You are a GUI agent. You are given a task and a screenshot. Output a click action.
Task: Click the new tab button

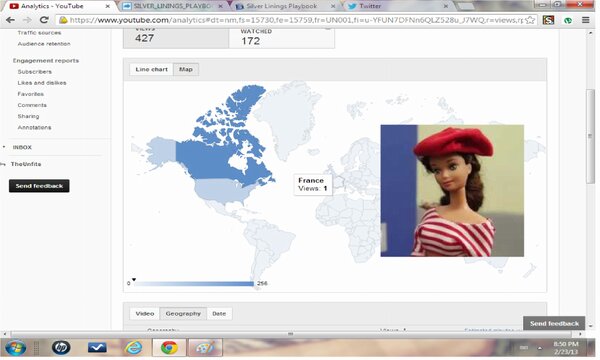click(x=466, y=7)
